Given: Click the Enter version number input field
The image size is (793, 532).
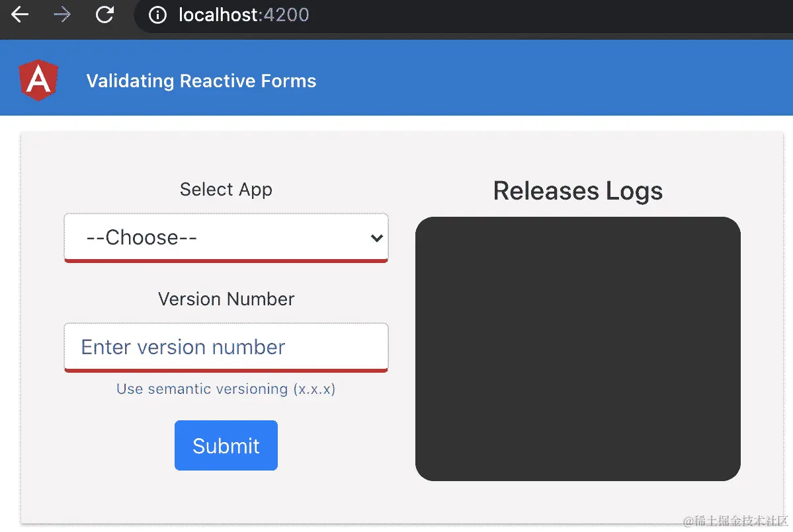Looking at the screenshot, I should (x=226, y=347).
